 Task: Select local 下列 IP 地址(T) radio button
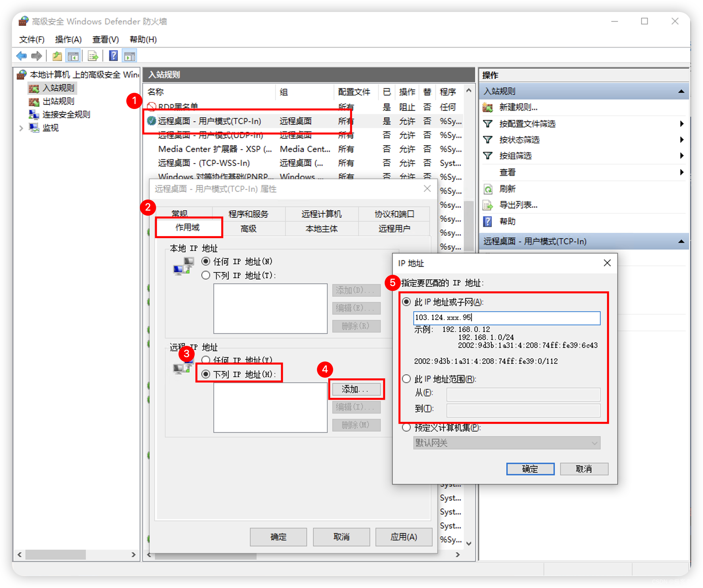(x=206, y=275)
